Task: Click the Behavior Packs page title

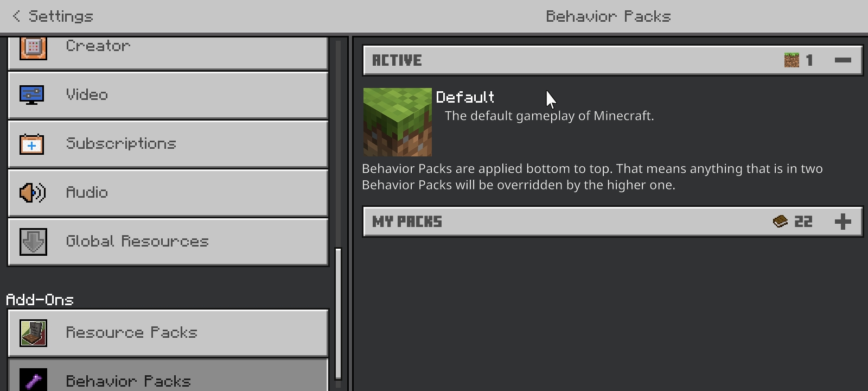Action: pos(608,16)
